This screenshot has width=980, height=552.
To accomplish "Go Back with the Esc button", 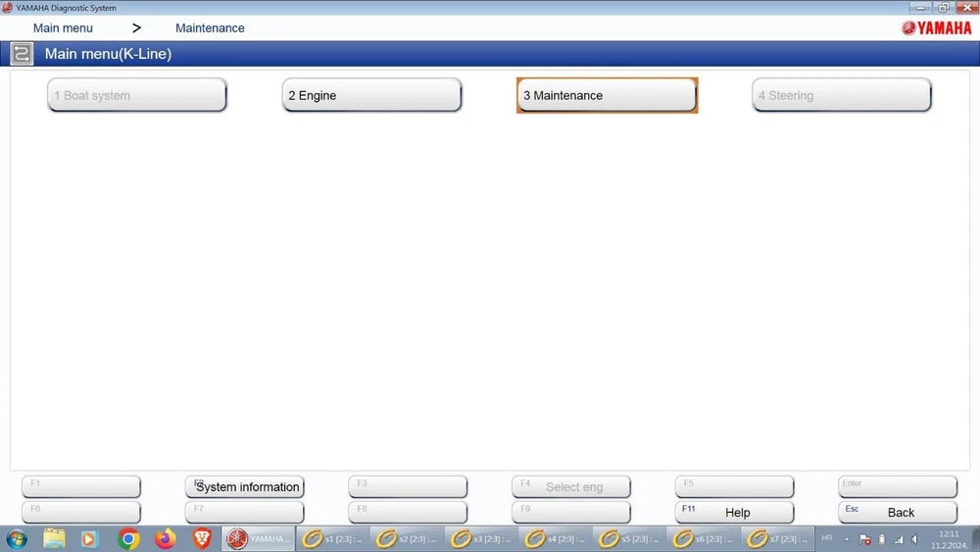I will coord(898,512).
